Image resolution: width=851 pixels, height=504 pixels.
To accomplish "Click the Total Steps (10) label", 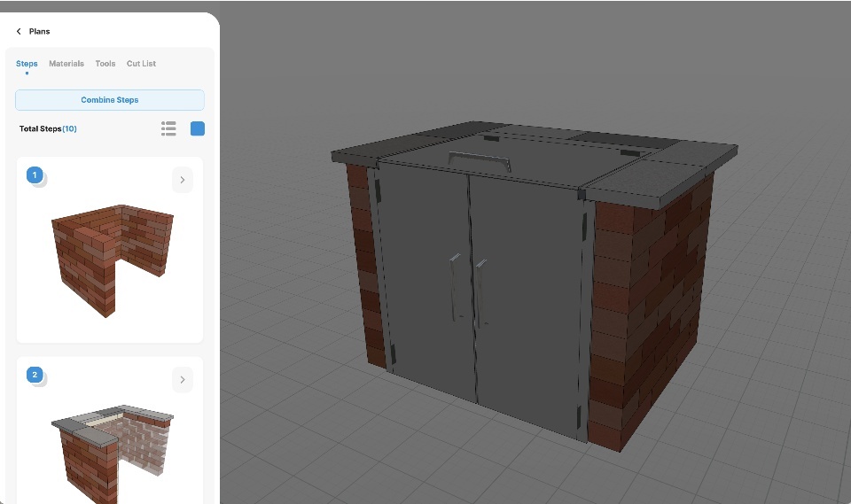I will pyautogui.click(x=48, y=128).
